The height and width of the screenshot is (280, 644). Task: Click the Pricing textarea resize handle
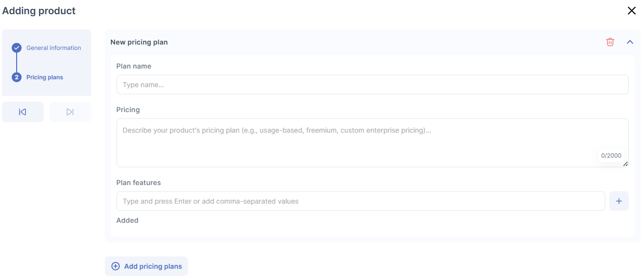tap(625, 164)
